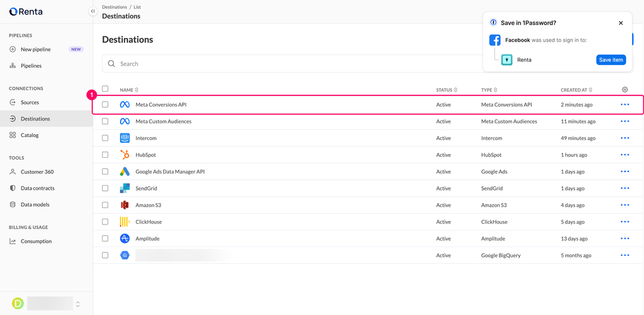Open Consumption under Billing & Usage
The width and height of the screenshot is (644, 315).
46,241
